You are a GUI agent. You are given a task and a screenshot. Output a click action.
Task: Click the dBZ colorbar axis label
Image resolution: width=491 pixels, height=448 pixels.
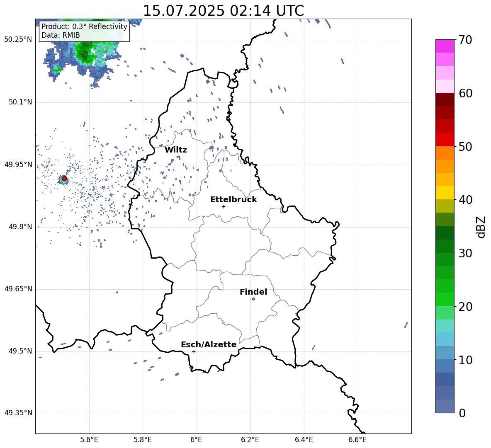coord(481,227)
